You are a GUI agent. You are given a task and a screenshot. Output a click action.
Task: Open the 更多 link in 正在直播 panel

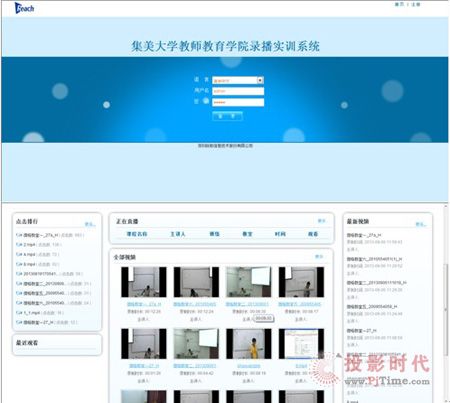coord(322,221)
